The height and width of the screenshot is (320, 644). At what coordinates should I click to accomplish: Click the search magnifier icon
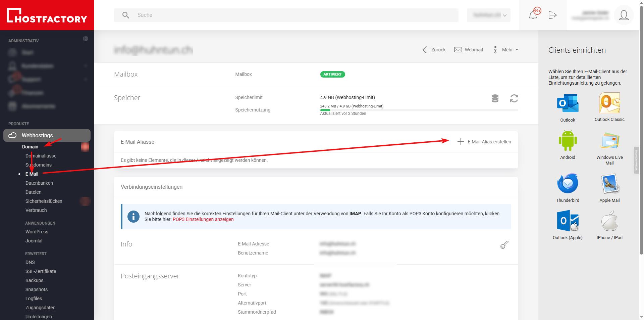pos(126,15)
